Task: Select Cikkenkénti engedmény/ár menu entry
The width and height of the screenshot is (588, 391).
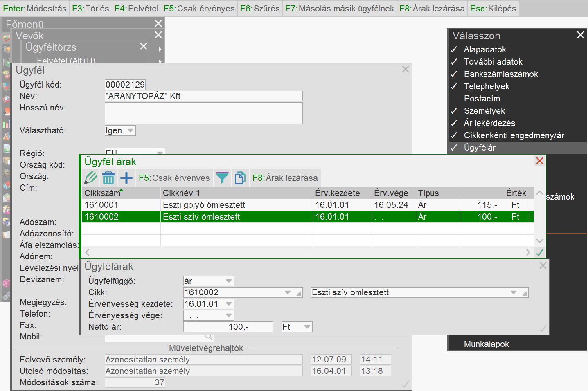Action: pos(514,135)
